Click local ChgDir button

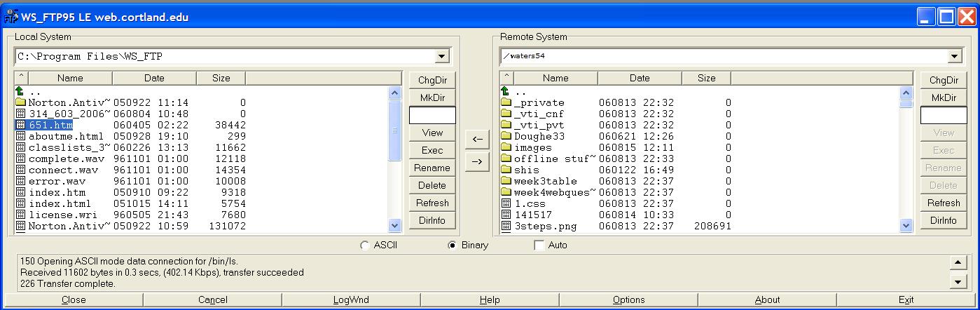pyautogui.click(x=432, y=80)
